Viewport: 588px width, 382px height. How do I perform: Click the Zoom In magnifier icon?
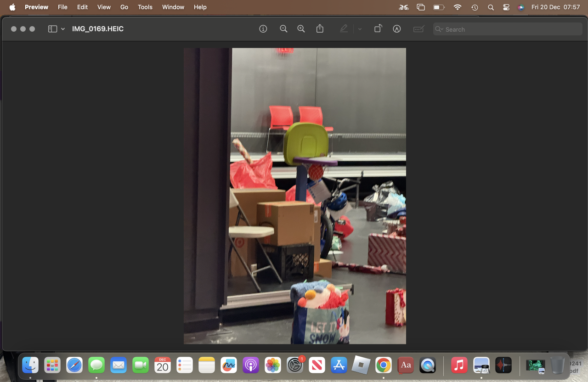(301, 29)
